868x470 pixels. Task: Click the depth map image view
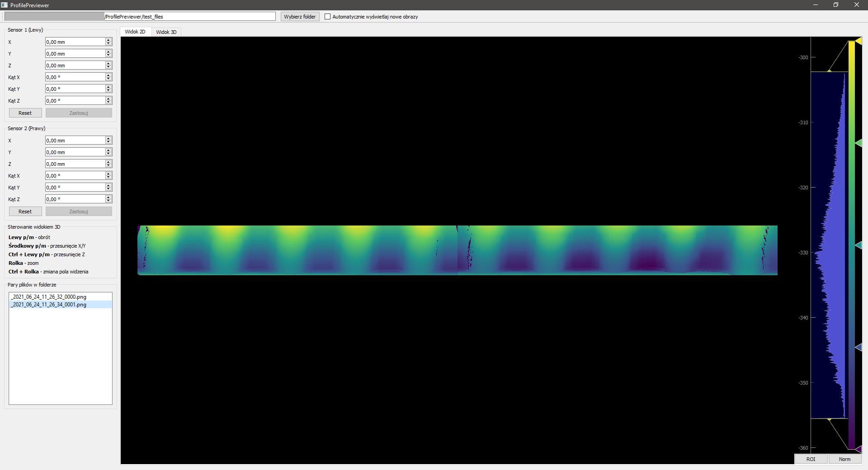458,250
